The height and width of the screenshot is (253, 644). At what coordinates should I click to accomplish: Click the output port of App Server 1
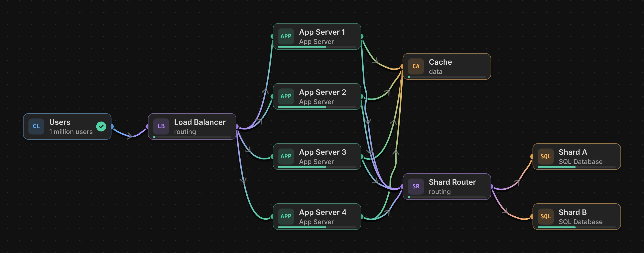(x=362, y=36)
